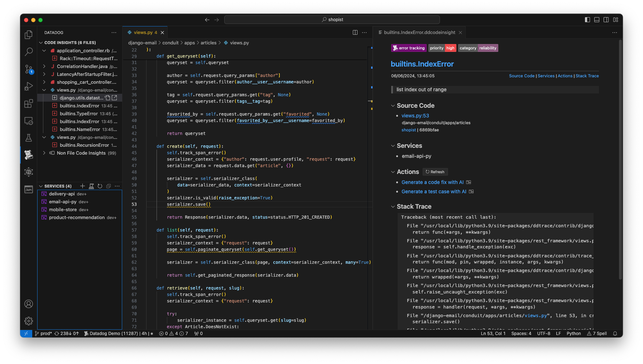Viewport: 643px width, 364px height.
Task: Click the shopist command center search field
Action: 332,20
